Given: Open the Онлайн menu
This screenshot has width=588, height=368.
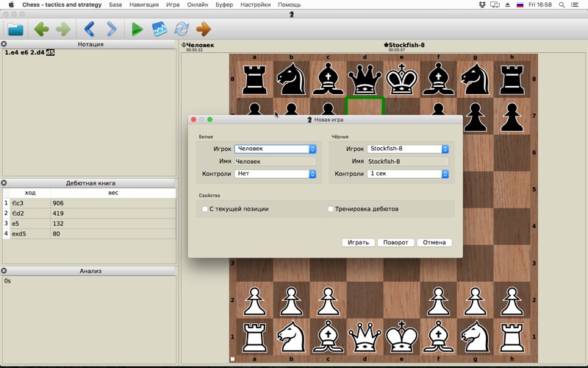Looking at the screenshot, I should coord(198,5).
